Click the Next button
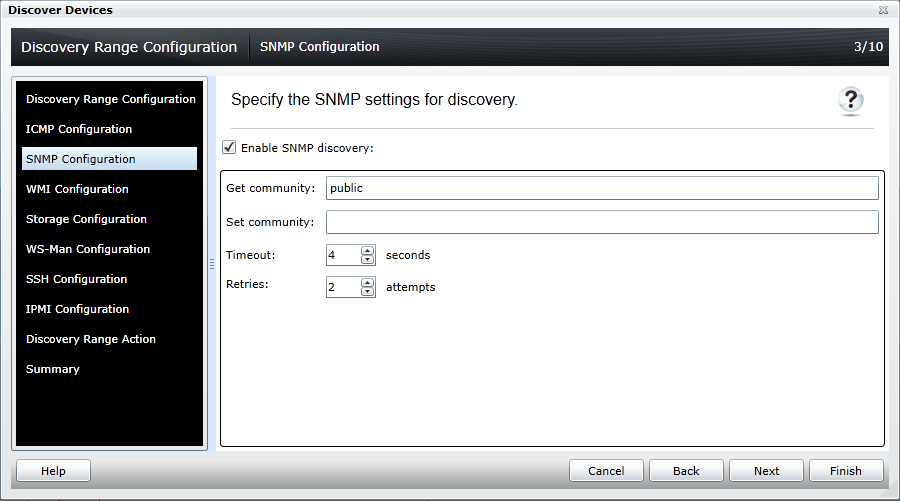 pyautogui.click(x=766, y=471)
